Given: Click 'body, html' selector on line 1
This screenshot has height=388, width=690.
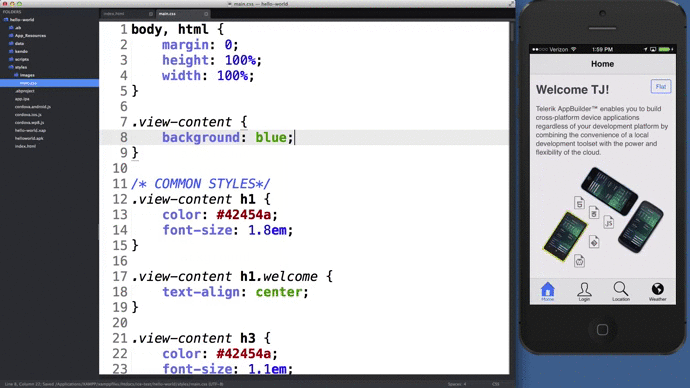Looking at the screenshot, I should pyautogui.click(x=169, y=30).
